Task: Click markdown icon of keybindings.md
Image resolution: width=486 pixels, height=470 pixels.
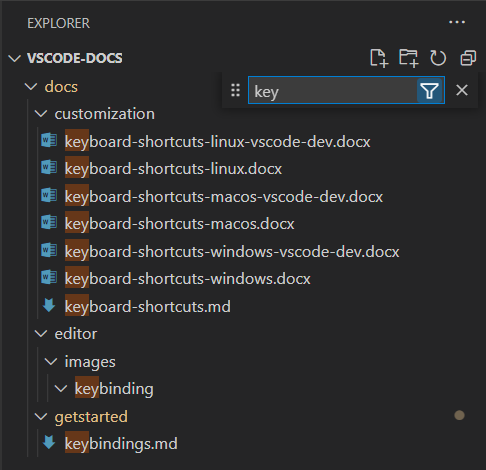Action: point(49,442)
